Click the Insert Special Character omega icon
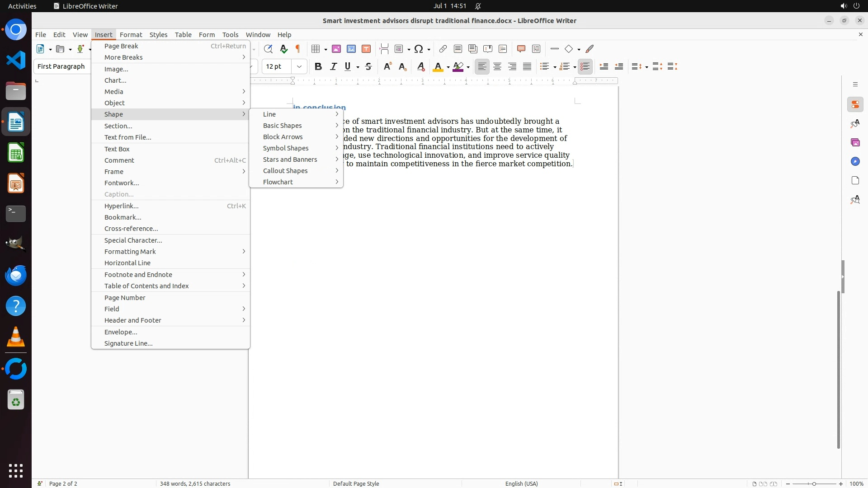868x488 pixels. (419, 49)
